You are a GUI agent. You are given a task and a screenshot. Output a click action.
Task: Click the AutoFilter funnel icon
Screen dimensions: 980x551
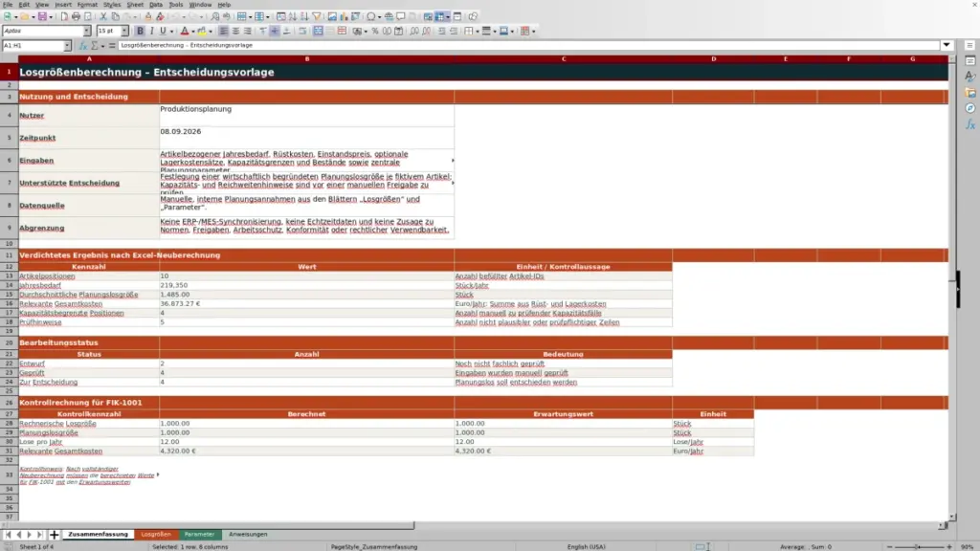point(317,17)
